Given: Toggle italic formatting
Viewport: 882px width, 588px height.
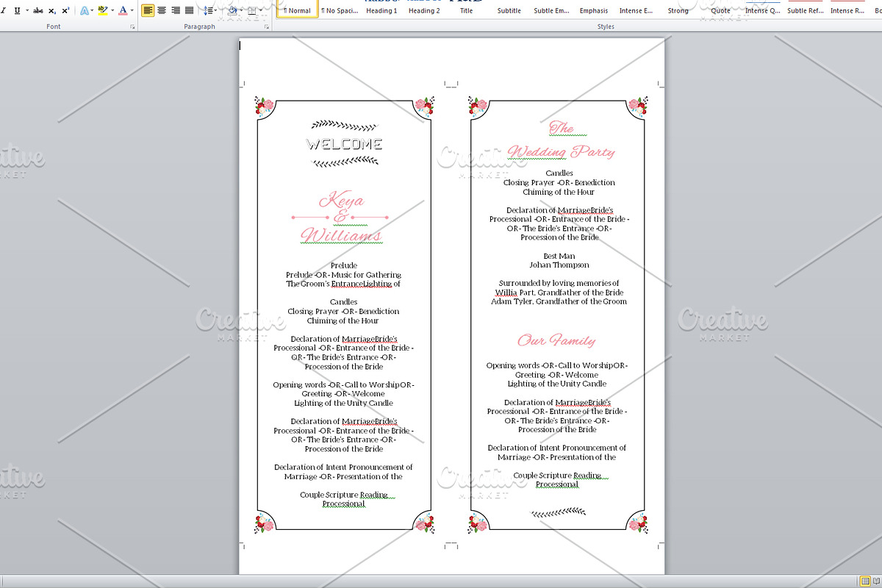Looking at the screenshot, I should (x=3, y=10).
